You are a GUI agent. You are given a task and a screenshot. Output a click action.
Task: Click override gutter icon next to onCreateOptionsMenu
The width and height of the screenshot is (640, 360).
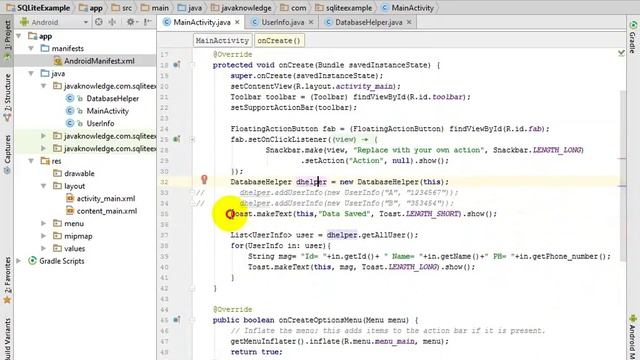pyautogui.click(x=176, y=320)
